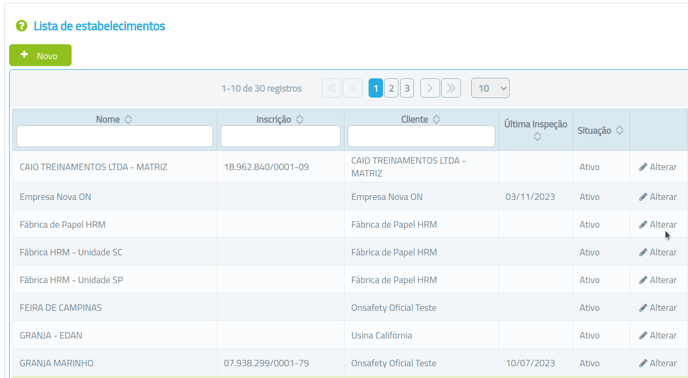Viewport: 688px width, 378px height.
Task: Open page 2 of the list
Action: coord(391,88)
